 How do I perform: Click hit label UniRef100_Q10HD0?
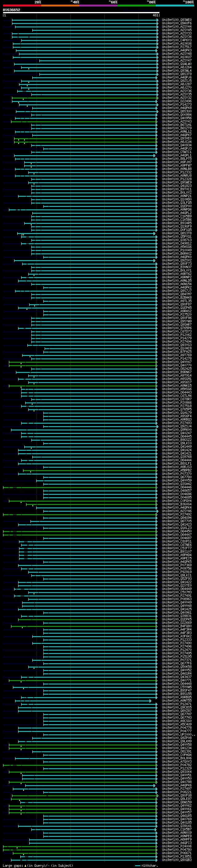(177, 200)
